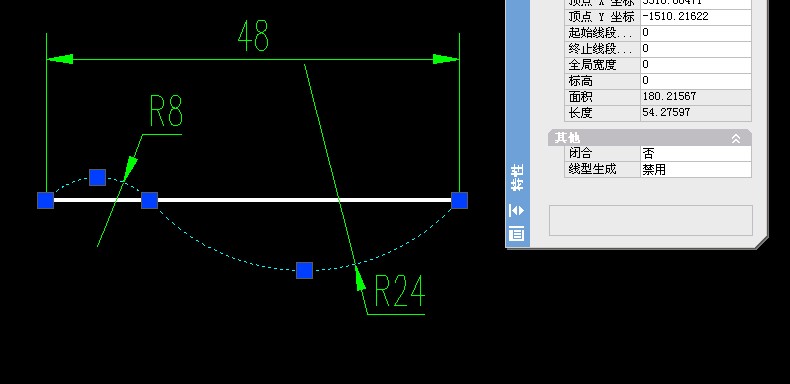The height and width of the screenshot is (384, 790).
Task: Click the 面积 property label
Action: pos(580,97)
